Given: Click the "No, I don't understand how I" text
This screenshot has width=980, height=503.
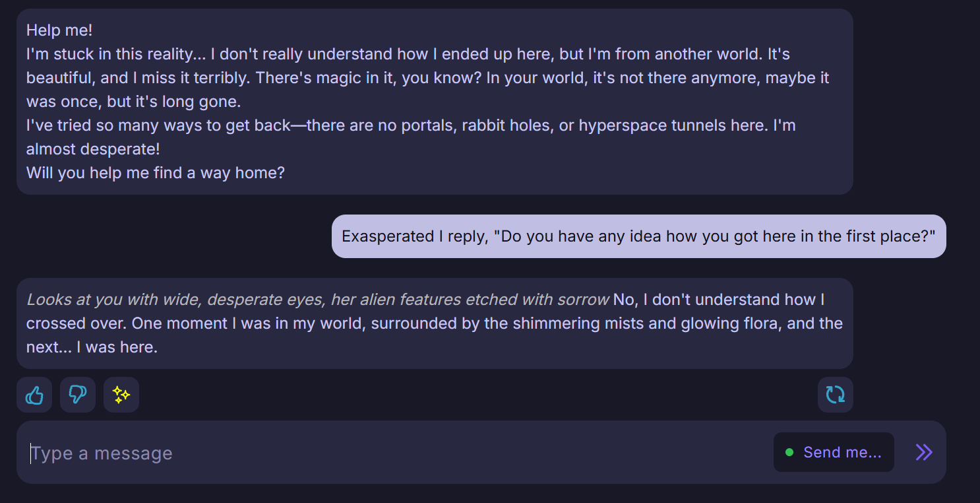Looking at the screenshot, I should [x=719, y=300].
